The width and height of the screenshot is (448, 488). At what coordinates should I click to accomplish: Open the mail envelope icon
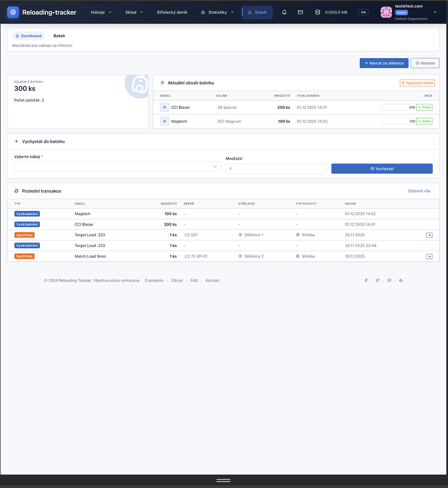click(300, 12)
